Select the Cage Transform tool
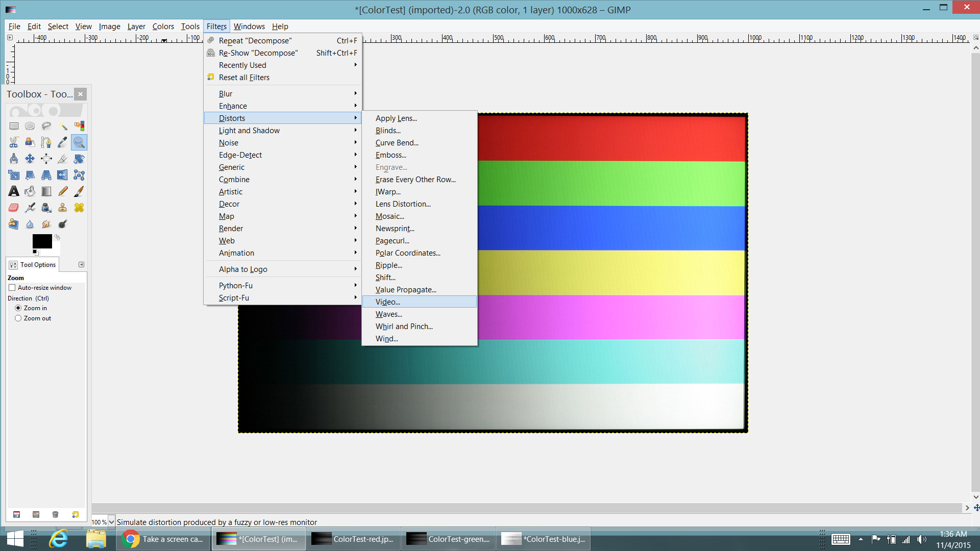This screenshot has width=980, height=551. point(79,175)
